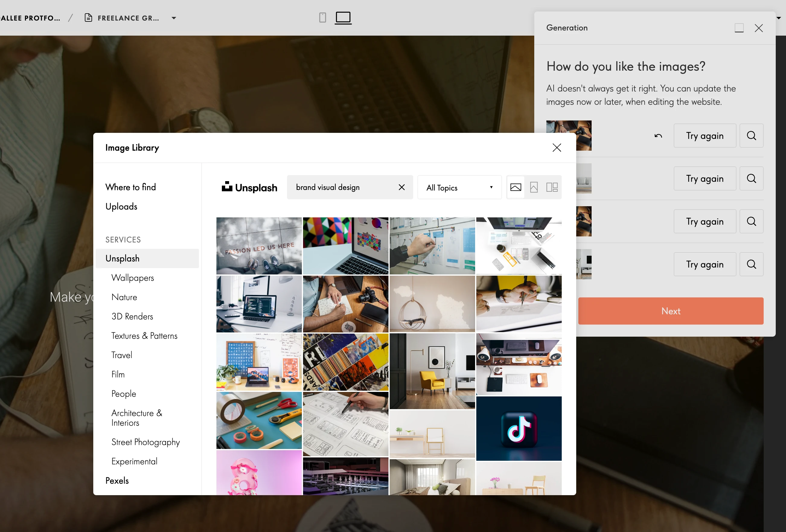Choose Textures & Patterns topic
Image resolution: width=786 pixels, height=532 pixels.
point(144,336)
